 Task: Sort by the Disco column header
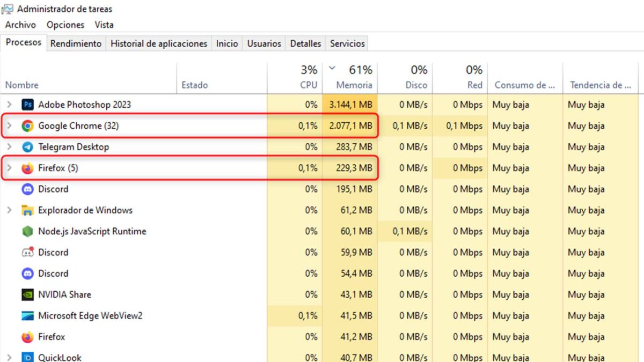(405, 78)
